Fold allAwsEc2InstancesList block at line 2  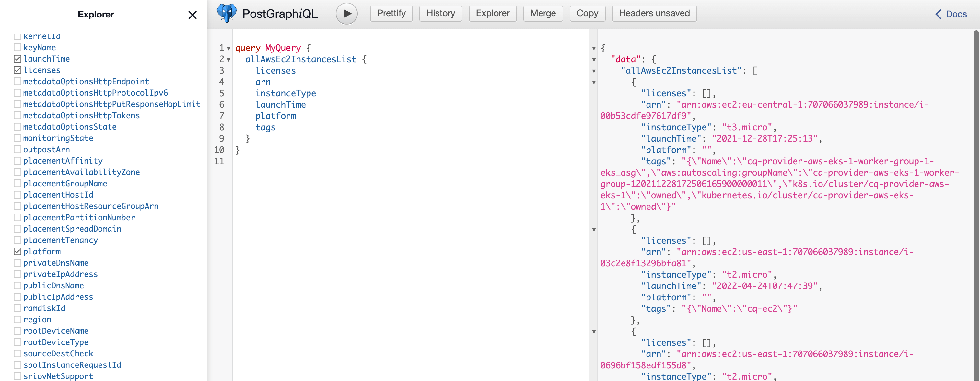pos(229,60)
